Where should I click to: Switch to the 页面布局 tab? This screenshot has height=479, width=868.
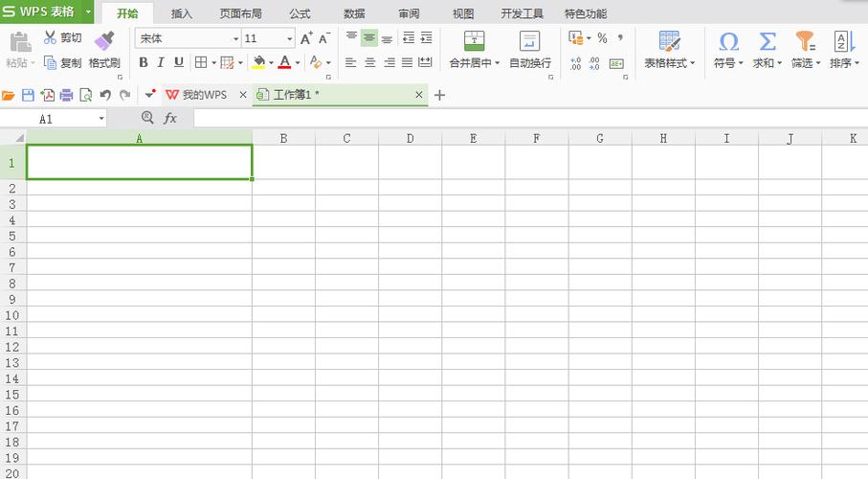tap(241, 13)
